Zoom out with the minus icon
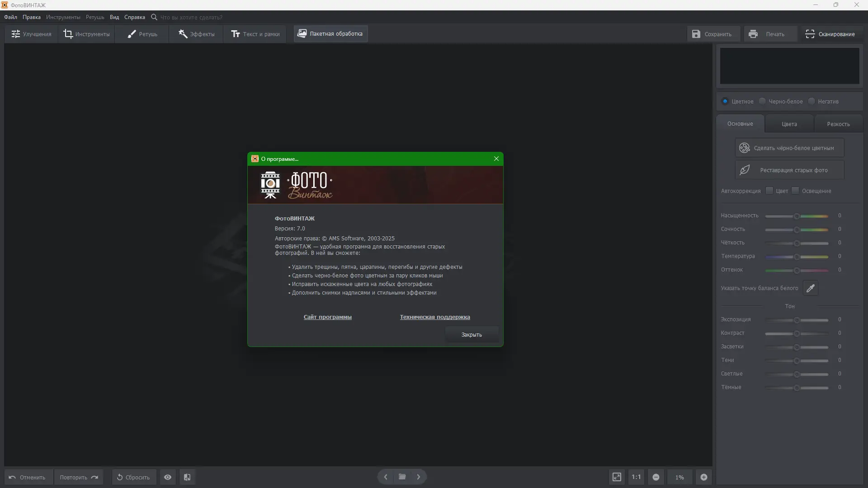868x488 pixels. coord(656,477)
